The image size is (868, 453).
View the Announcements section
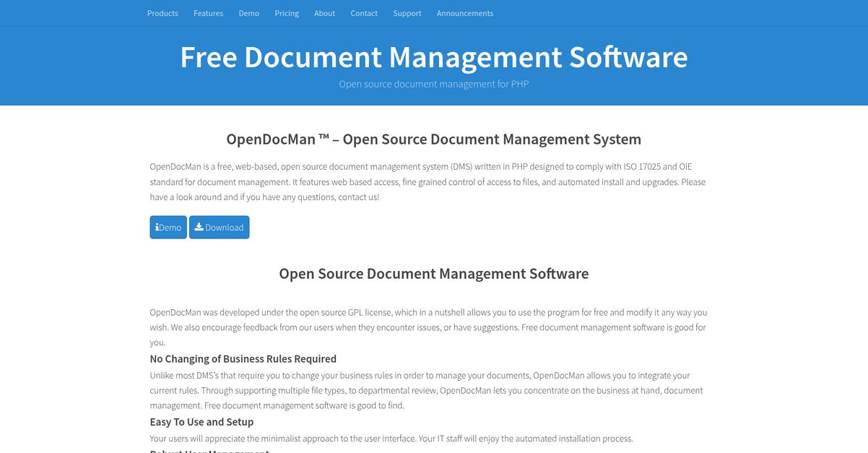click(464, 12)
